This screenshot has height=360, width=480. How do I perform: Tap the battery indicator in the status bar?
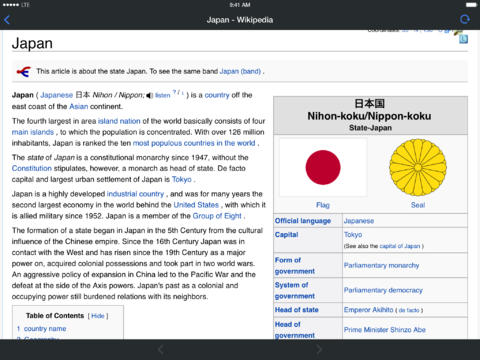[x=471, y=5]
